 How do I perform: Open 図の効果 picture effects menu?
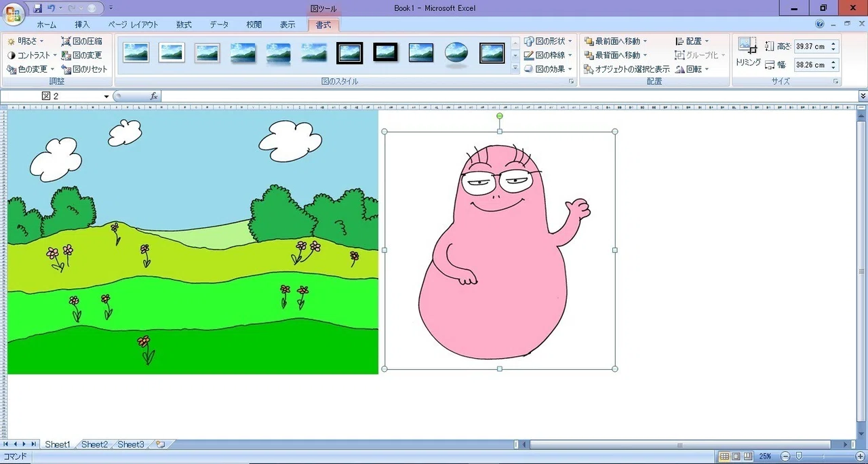click(x=549, y=69)
